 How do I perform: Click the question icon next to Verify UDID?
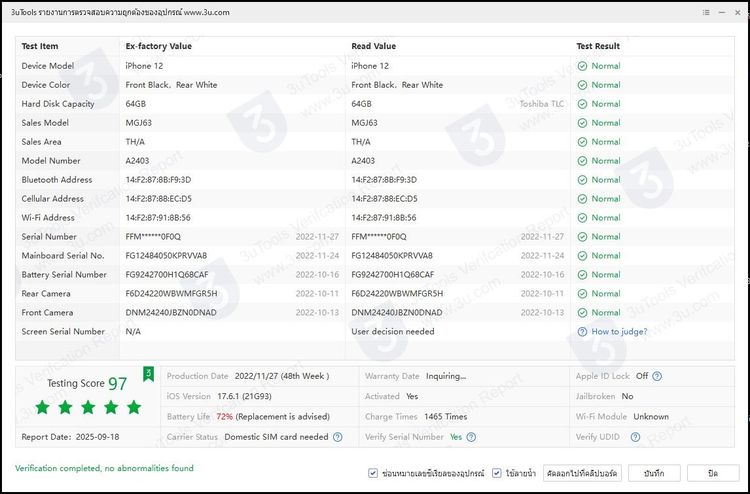point(637,437)
